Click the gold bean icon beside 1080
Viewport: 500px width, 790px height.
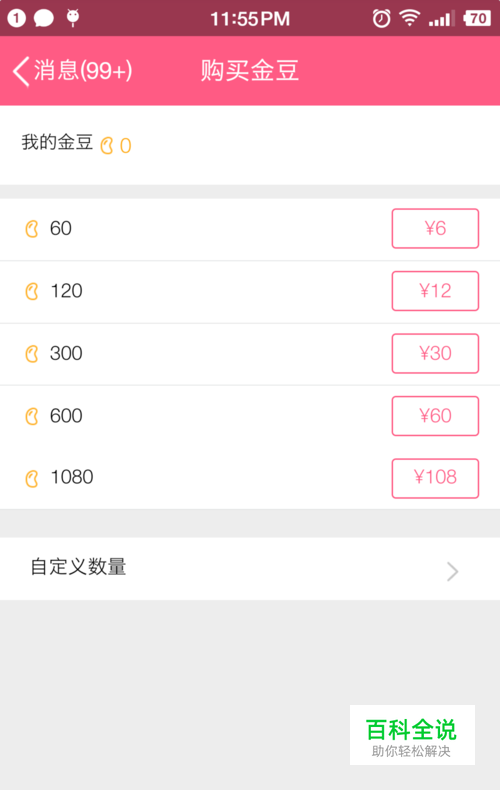(32, 479)
